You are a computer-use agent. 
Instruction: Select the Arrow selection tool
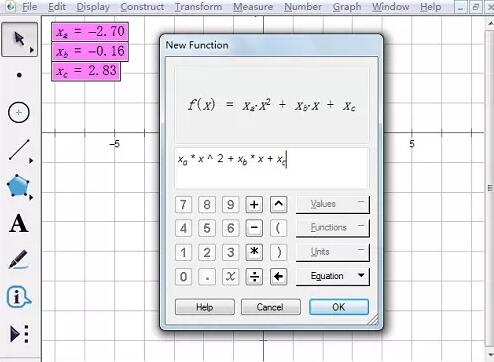(x=19, y=39)
